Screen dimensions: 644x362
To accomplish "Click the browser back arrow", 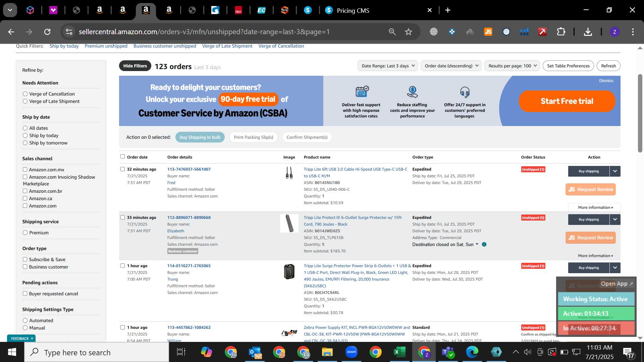I will pos(11,32).
